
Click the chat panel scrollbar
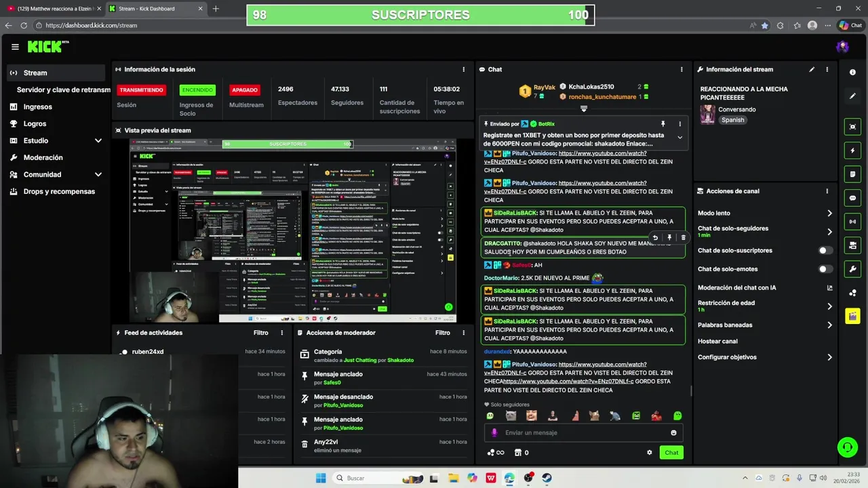[691, 390]
